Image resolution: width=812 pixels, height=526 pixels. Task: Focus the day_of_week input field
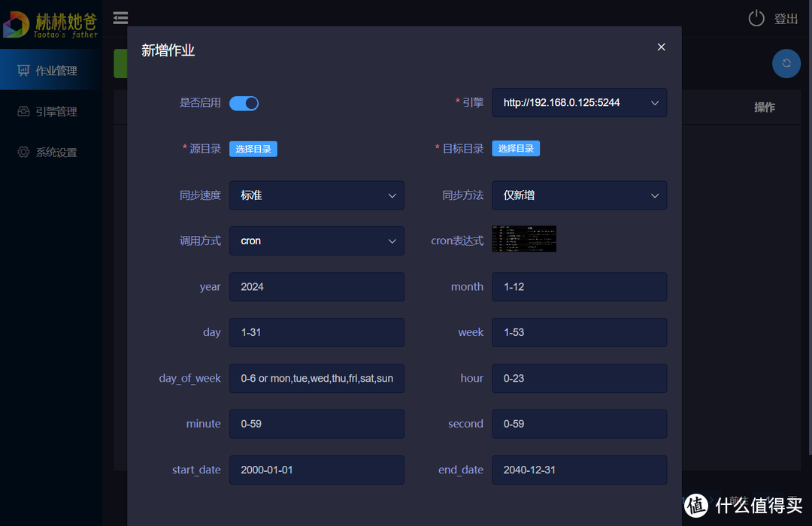click(317, 379)
